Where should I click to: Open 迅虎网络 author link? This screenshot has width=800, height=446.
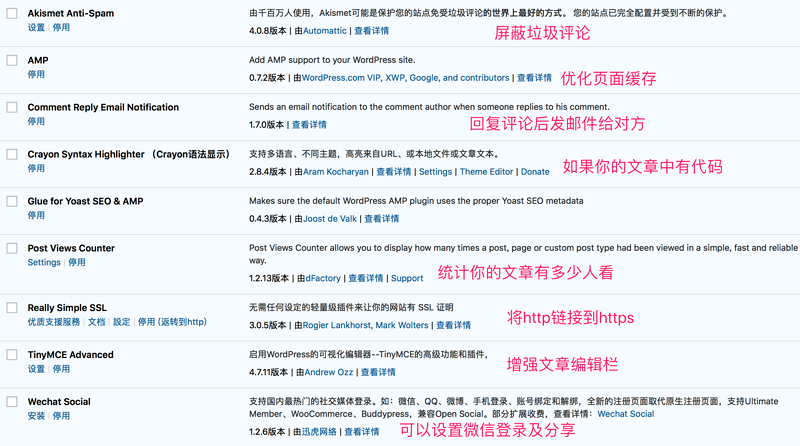click(x=319, y=432)
